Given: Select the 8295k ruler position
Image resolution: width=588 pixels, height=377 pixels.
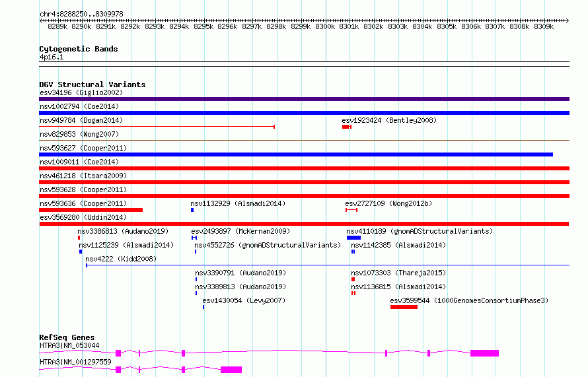Looking at the screenshot, I should click(203, 26).
